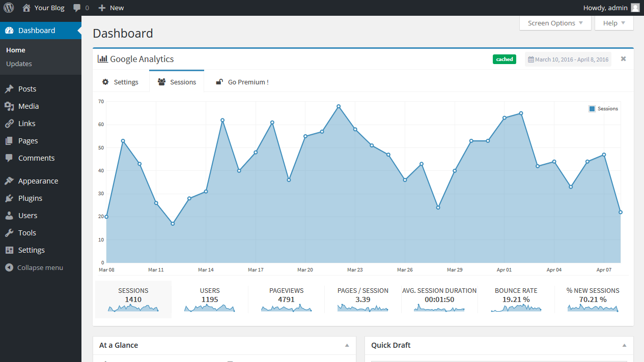644x362 pixels.
Task: Toggle the Sessions checkbox in the chart legend
Action: (591, 108)
